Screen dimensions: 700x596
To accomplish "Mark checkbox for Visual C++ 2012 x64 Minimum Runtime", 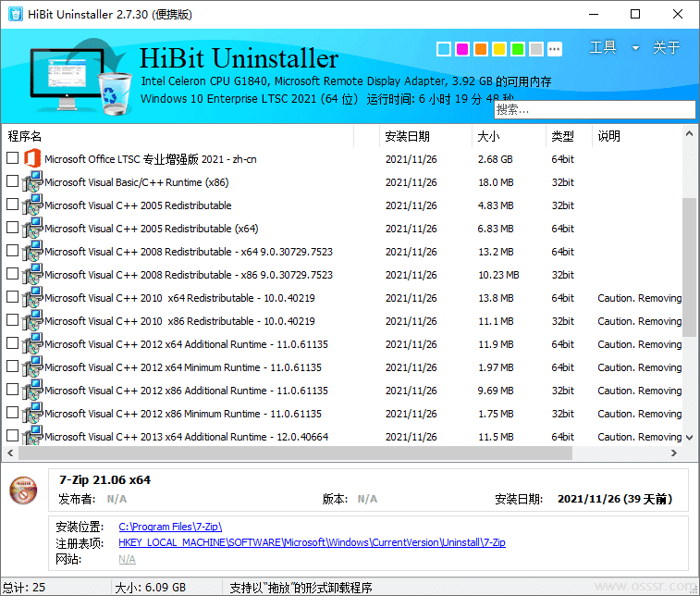I will 13,366.
